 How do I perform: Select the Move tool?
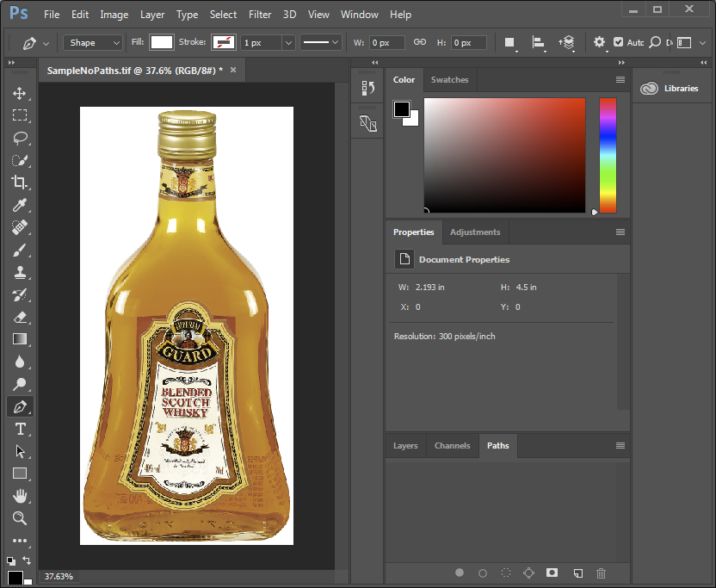click(x=19, y=93)
